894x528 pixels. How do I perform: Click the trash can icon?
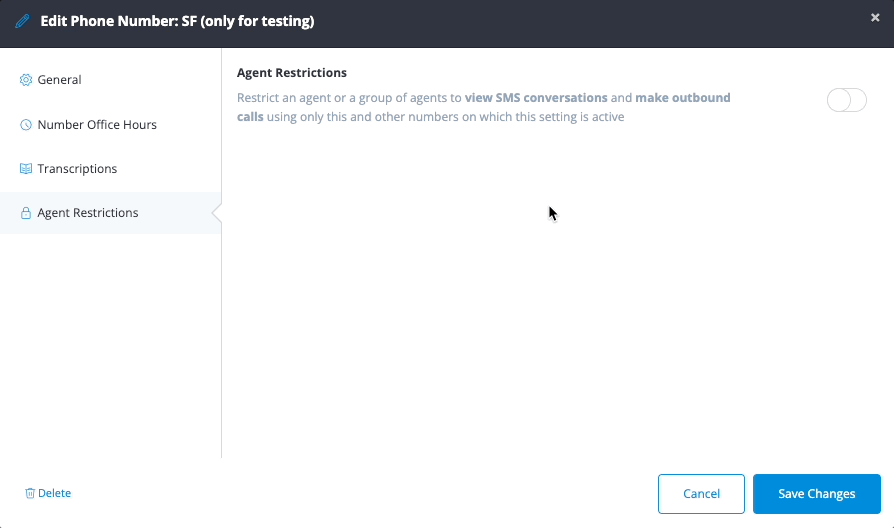coord(30,493)
